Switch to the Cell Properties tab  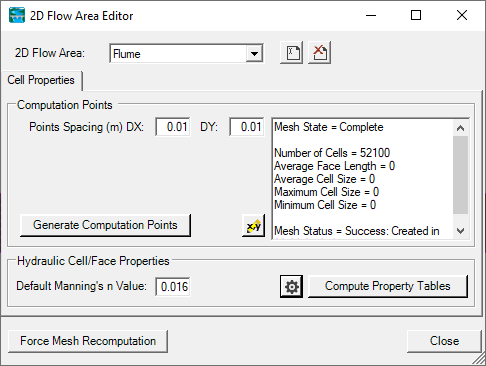[41, 80]
